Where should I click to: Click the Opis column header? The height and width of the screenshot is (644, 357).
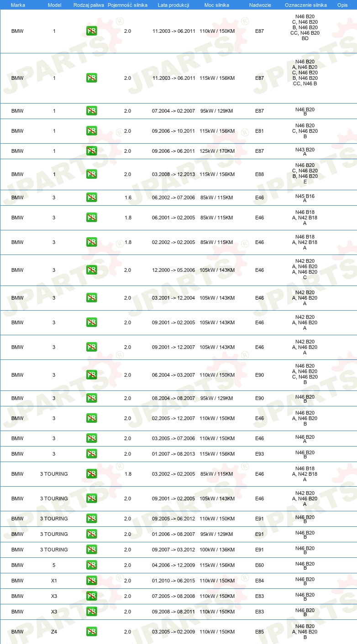(342, 5)
